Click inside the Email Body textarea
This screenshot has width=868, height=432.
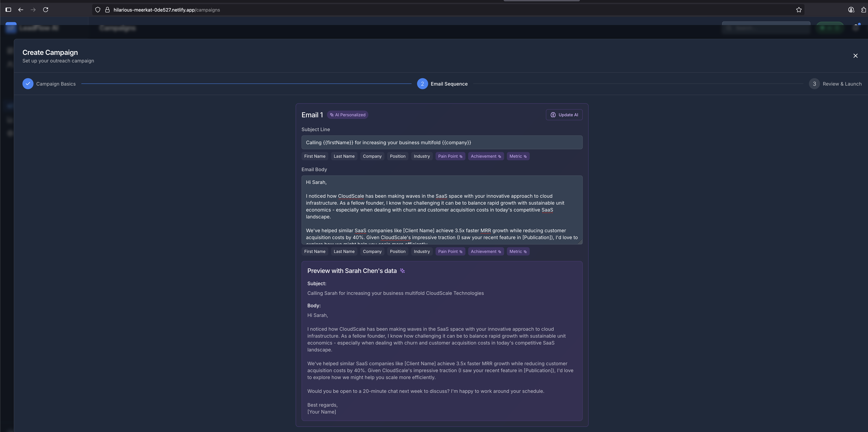coord(441,210)
